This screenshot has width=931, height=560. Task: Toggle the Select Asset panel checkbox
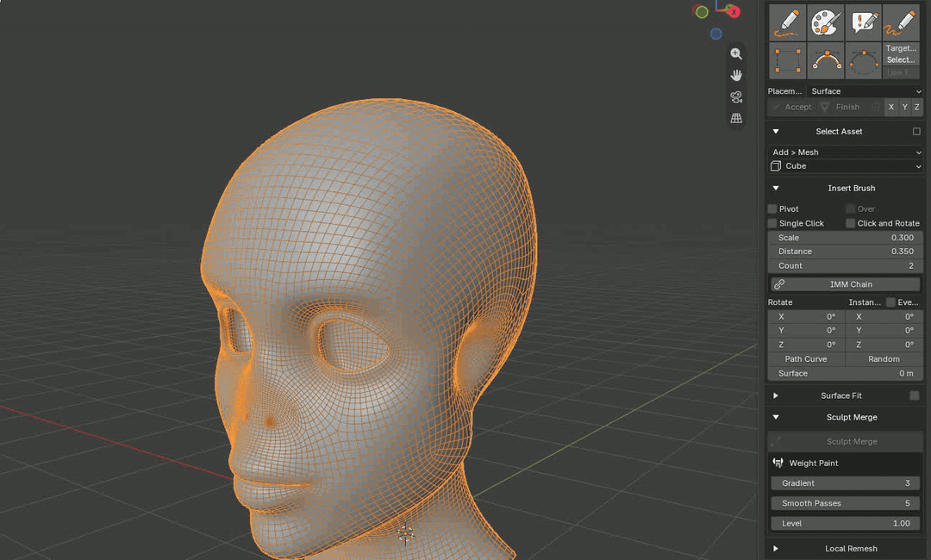(916, 132)
